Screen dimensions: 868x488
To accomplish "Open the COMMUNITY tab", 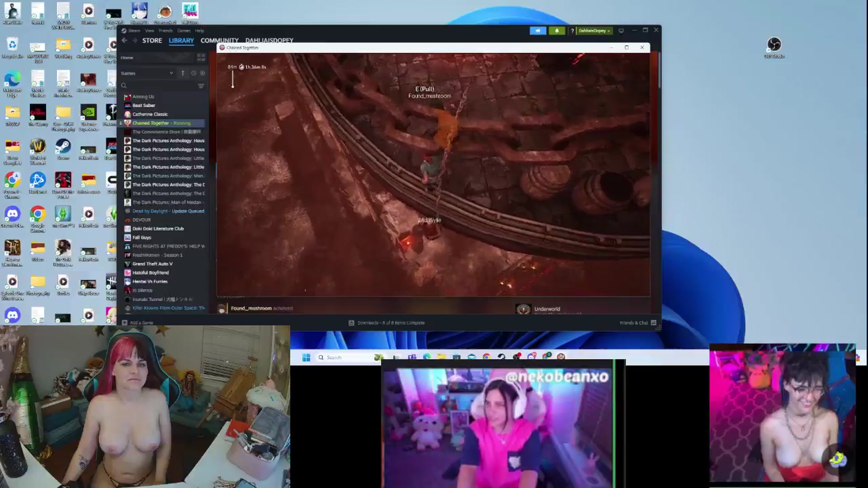I will click(219, 41).
